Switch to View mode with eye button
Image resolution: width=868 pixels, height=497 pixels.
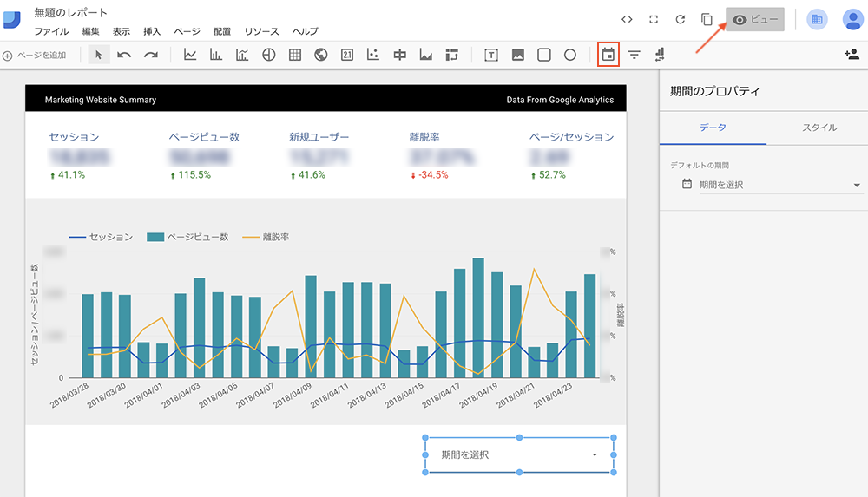pyautogui.click(x=755, y=19)
